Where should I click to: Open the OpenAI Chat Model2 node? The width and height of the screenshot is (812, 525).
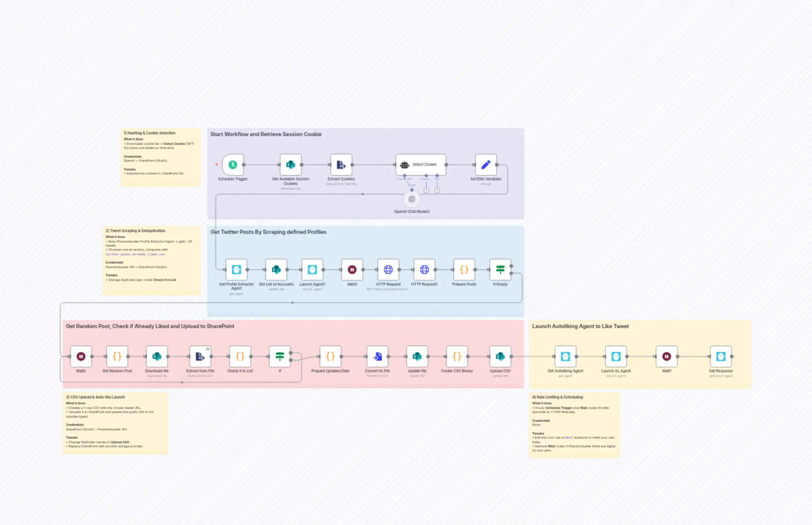[x=412, y=199]
